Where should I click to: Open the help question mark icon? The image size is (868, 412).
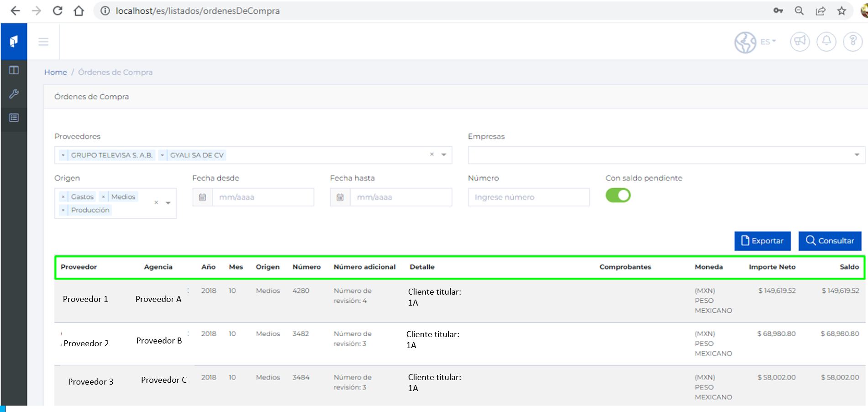(852, 42)
